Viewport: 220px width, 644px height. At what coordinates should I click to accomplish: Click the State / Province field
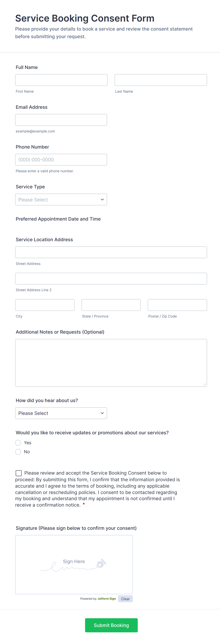[111, 305]
